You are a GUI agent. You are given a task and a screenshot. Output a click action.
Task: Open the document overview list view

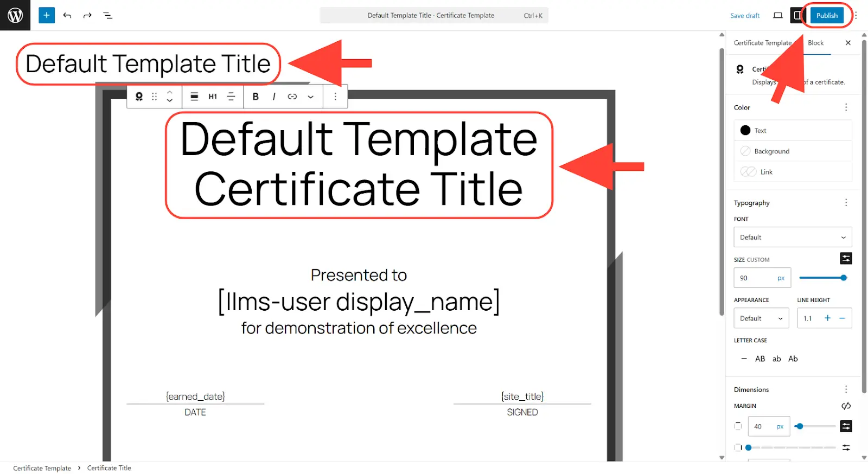point(108,15)
